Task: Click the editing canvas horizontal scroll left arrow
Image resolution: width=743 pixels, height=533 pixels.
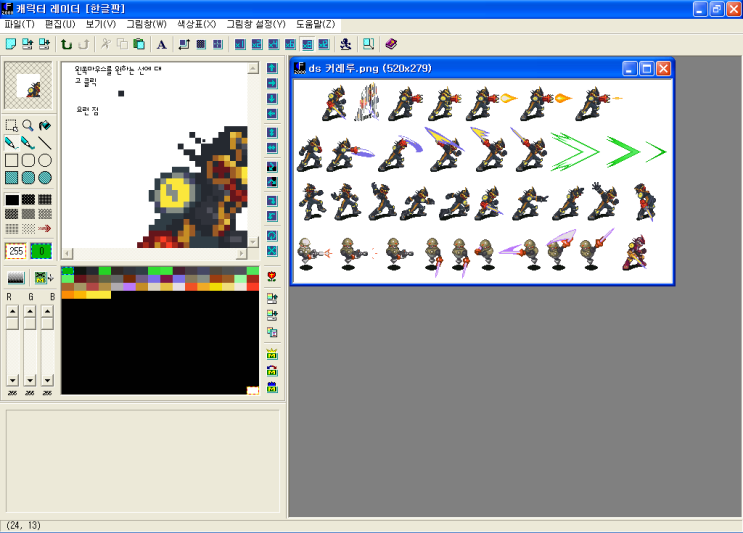Action: tap(67, 253)
